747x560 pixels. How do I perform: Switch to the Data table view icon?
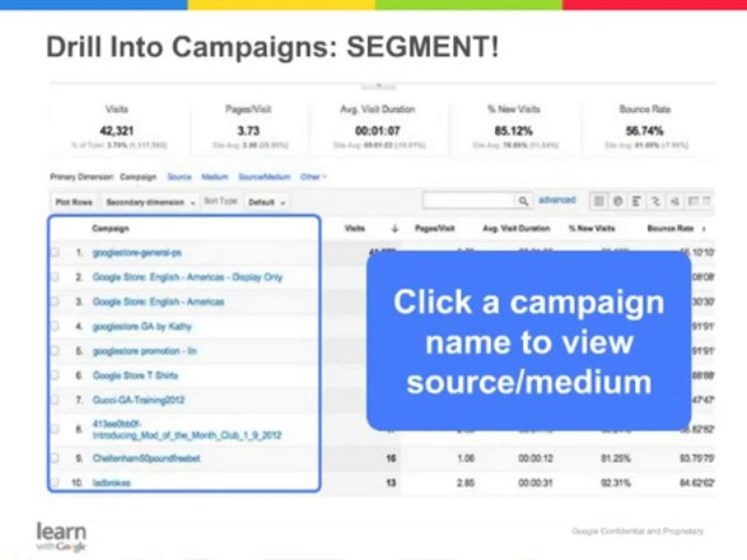[x=599, y=201]
